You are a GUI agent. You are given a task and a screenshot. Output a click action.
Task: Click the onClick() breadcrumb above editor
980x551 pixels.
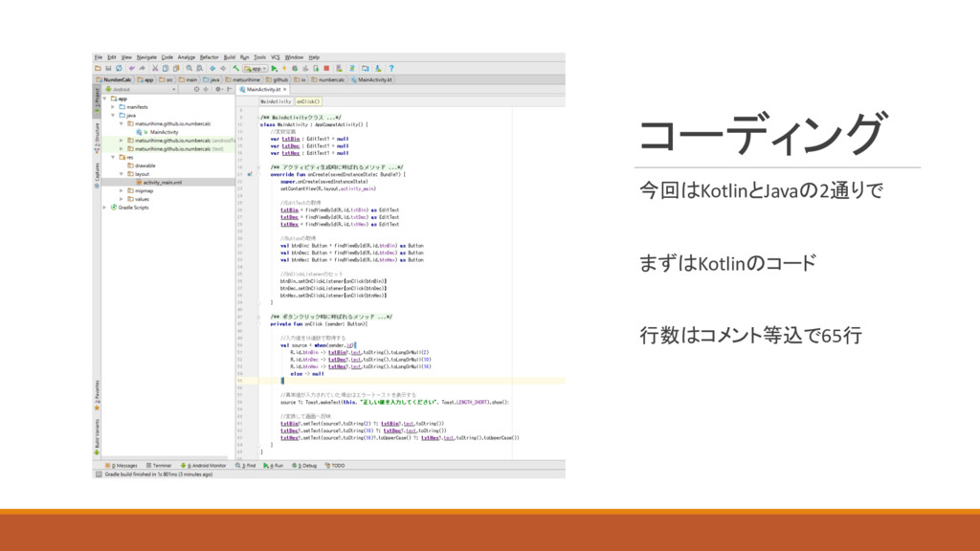[x=308, y=101]
